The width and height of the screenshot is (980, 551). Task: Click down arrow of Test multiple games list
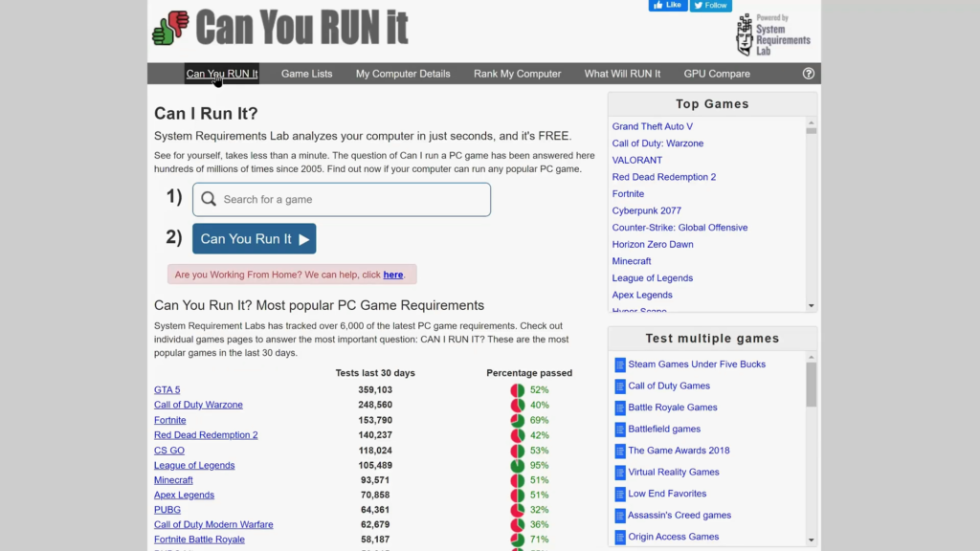coord(812,540)
